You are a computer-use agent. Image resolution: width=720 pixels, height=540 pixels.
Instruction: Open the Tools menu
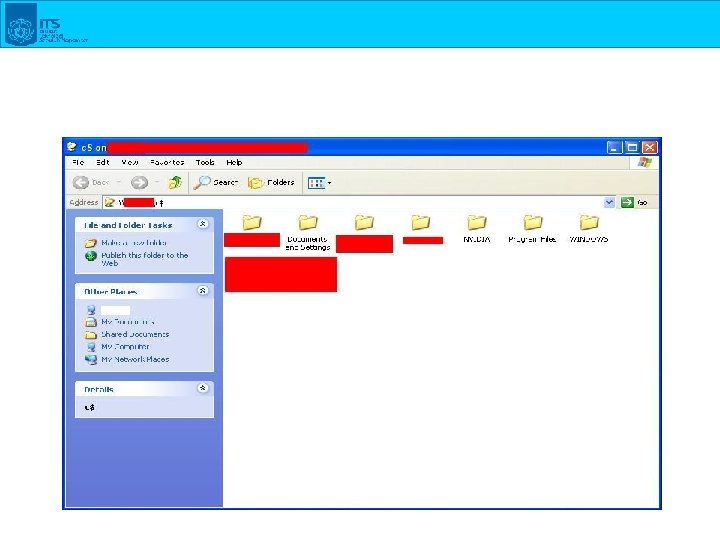tap(205, 162)
